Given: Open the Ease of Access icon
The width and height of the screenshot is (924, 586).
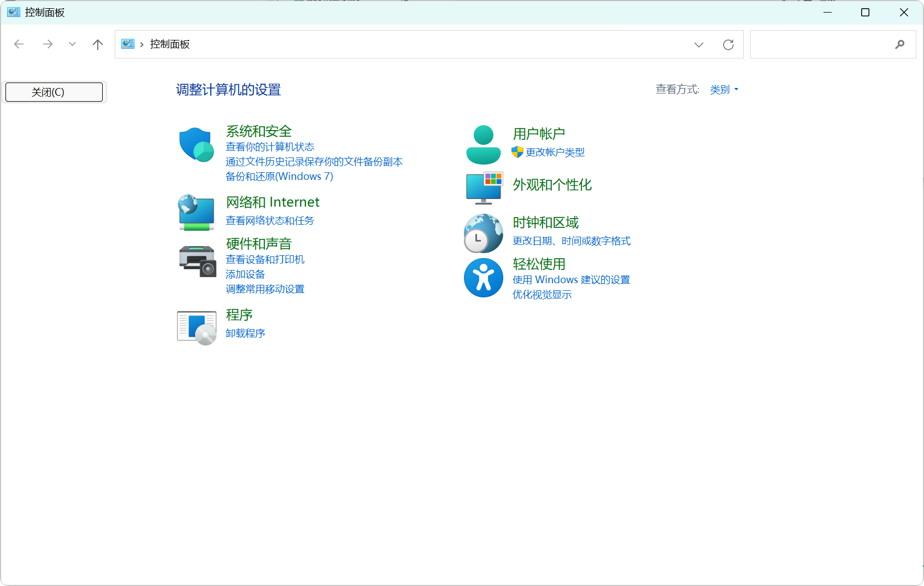Looking at the screenshot, I should tap(483, 278).
